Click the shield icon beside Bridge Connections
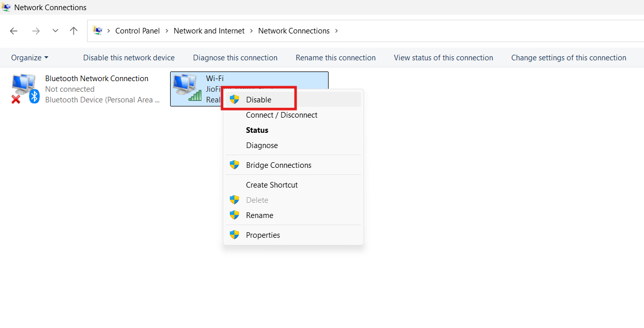This screenshot has width=644, height=328. (x=234, y=165)
